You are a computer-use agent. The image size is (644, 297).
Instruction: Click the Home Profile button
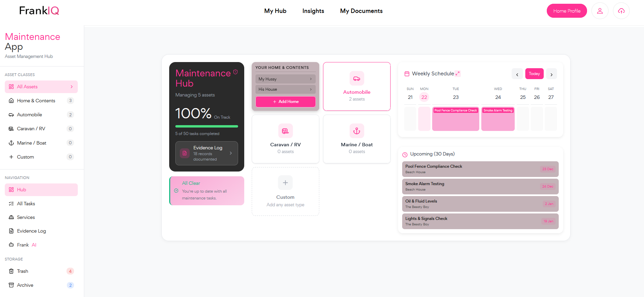click(567, 11)
